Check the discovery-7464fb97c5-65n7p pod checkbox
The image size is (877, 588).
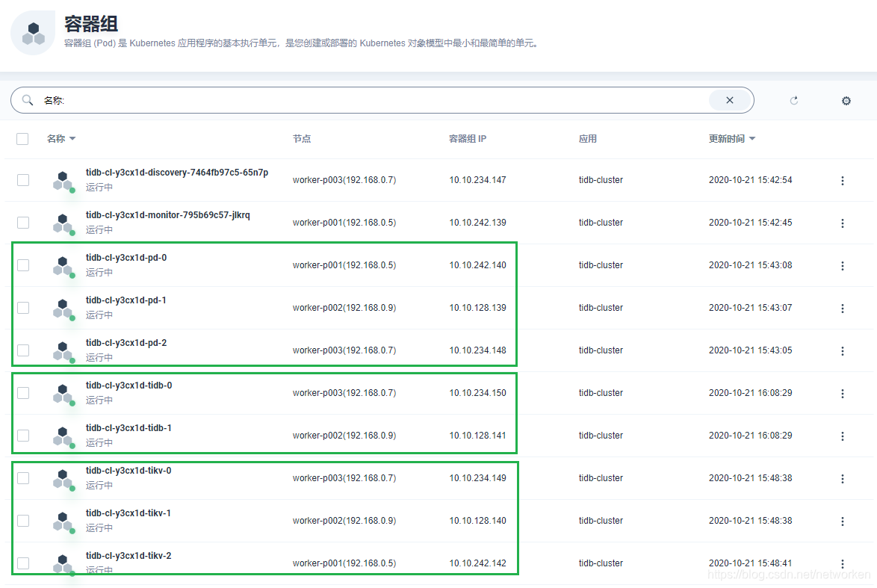pyautogui.click(x=23, y=180)
